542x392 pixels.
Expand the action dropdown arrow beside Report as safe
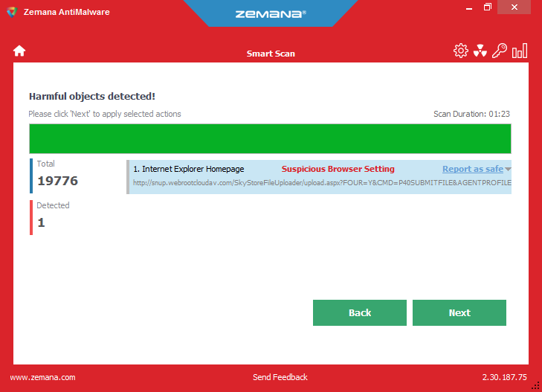[508, 169]
